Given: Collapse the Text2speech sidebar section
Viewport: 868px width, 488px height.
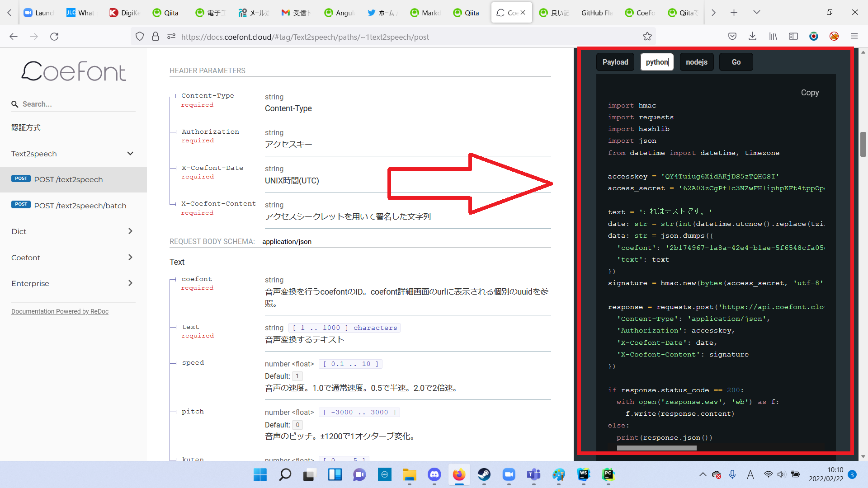Looking at the screenshot, I should click(130, 154).
